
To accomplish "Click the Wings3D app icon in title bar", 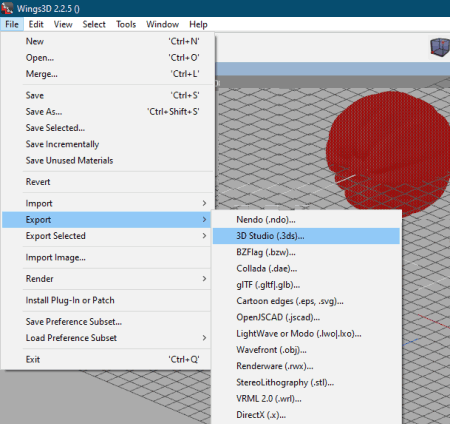I will [7, 8].
